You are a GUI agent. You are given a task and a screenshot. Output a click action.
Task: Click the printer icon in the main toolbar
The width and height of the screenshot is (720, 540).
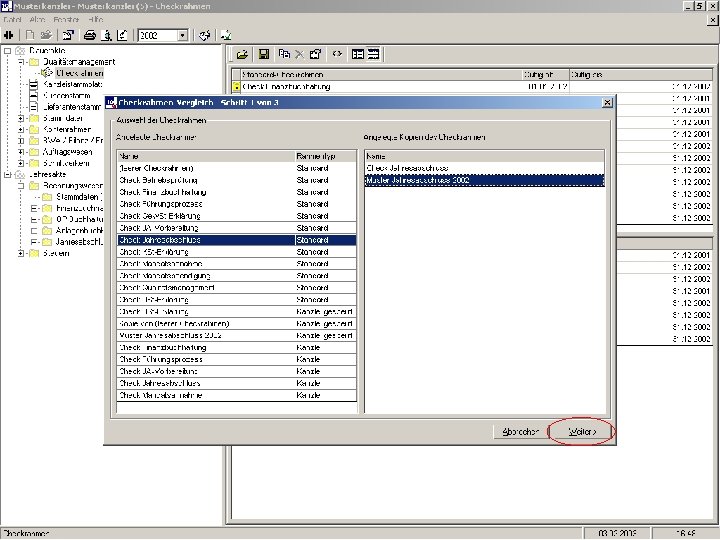pyautogui.click(x=89, y=36)
